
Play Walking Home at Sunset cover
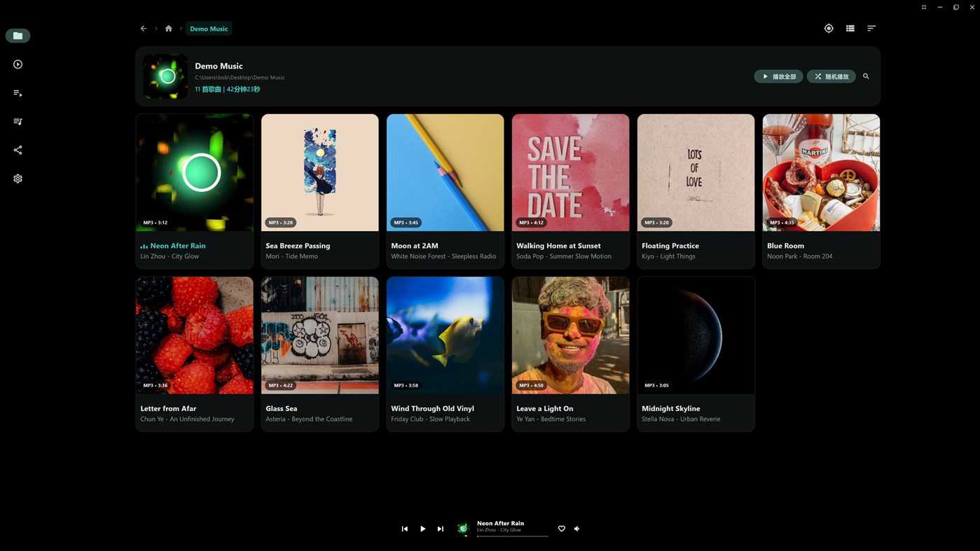pos(571,172)
